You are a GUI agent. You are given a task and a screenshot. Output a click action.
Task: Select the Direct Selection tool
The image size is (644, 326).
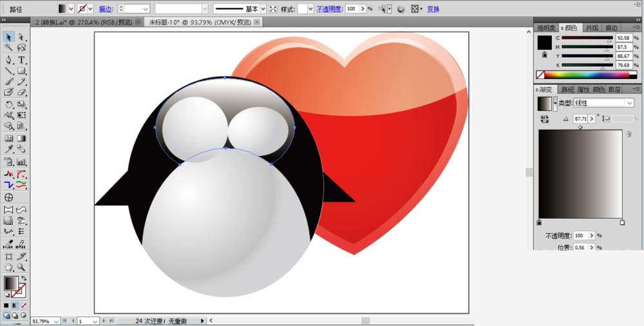pyautogui.click(x=21, y=37)
